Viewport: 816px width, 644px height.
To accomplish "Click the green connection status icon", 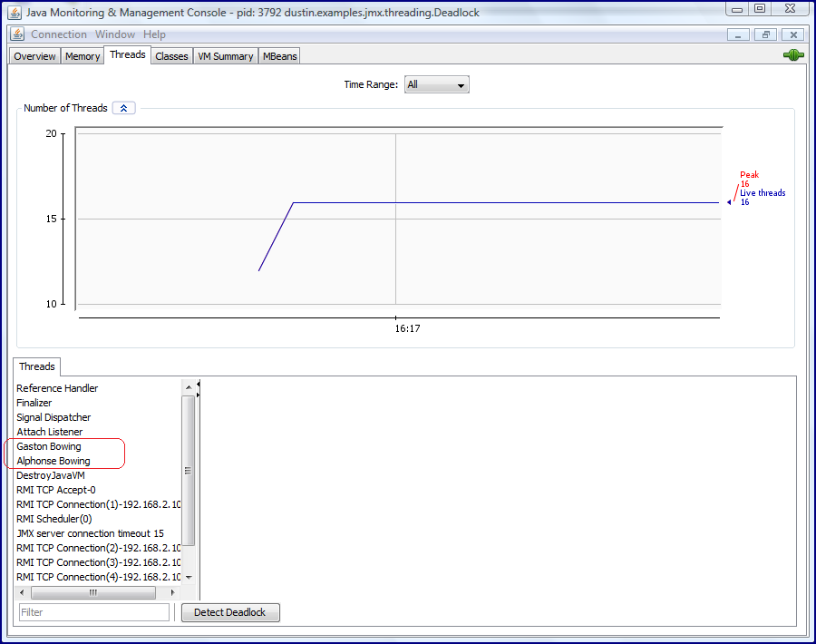I will (x=792, y=54).
